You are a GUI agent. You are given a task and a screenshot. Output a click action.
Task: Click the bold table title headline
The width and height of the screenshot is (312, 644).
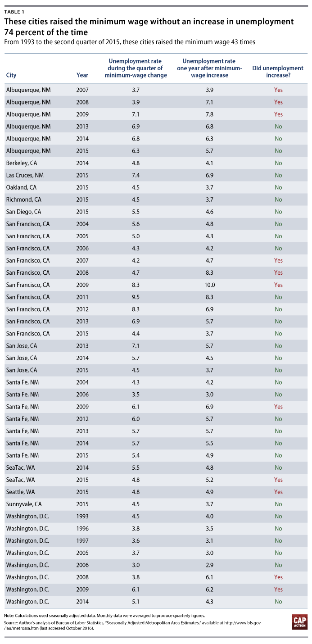tap(149, 27)
